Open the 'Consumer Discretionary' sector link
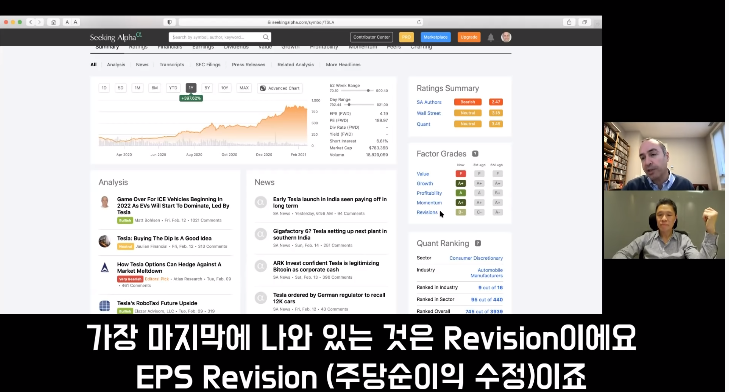 tap(476, 258)
